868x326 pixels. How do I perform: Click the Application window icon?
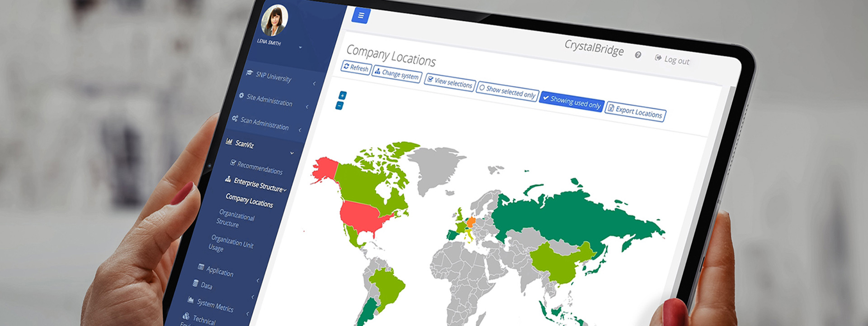coord(201,267)
